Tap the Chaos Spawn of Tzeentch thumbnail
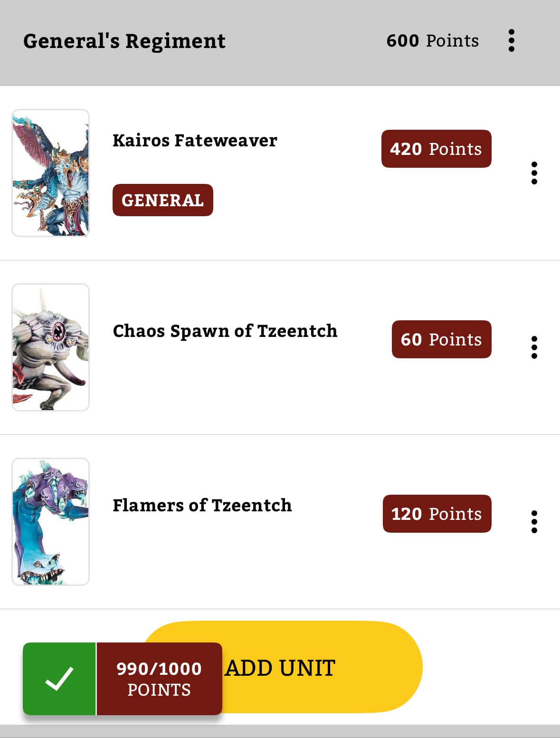Image resolution: width=560 pixels, height=738 pixels. (51, 347)
